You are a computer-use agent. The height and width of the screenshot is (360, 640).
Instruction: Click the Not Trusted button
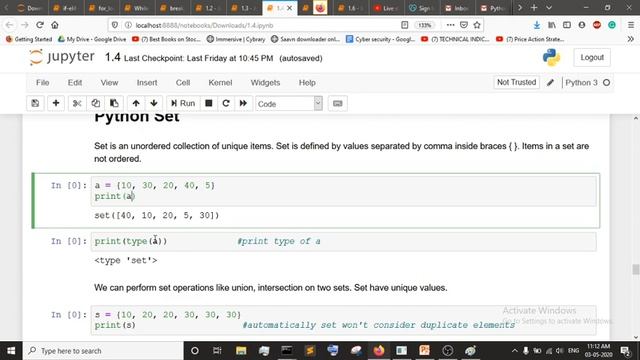tap(516, 82)
